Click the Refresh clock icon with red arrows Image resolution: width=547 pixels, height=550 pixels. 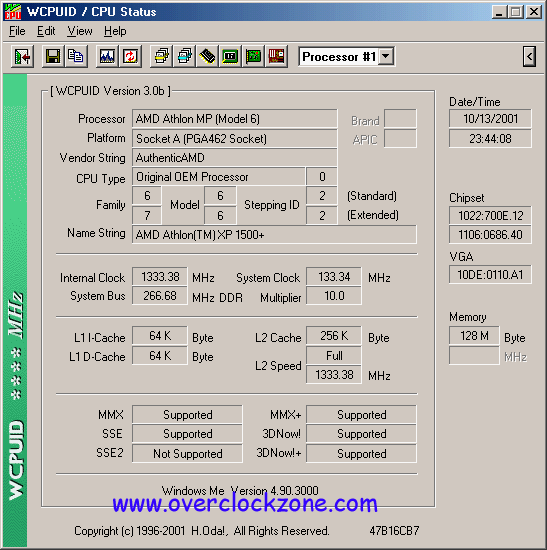(130, 56)
